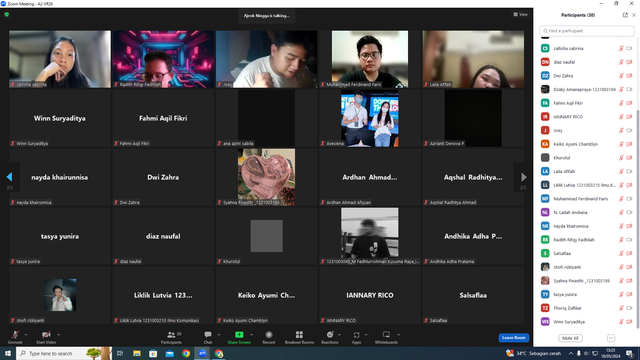This screenshot has height=360, width=640.
Task: Open File Explorer from taskbar
Action: (x=137, y=353)
